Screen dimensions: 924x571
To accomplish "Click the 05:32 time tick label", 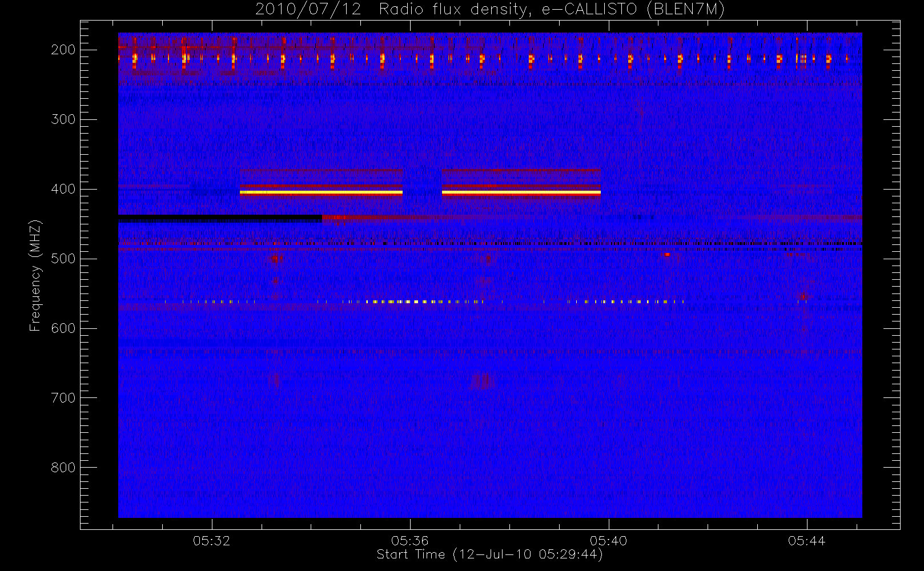I will [212, 541].
